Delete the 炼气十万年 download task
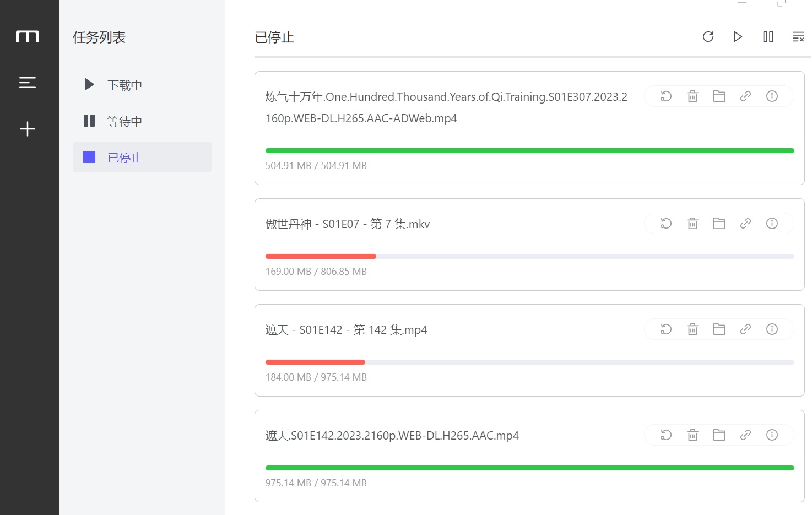Viewport: 812px width, 515px height. (x=692, y=96)
